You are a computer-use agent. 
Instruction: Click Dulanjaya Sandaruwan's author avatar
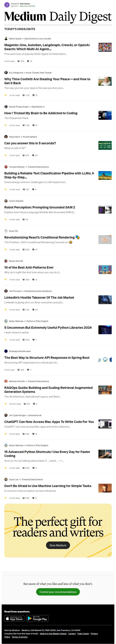tap(6, 351)
